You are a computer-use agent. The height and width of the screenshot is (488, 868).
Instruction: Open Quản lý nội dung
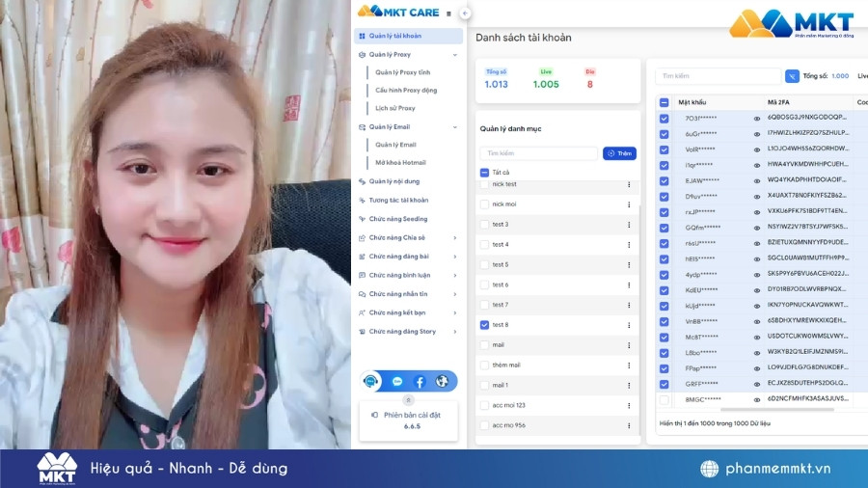click(394, 181)
